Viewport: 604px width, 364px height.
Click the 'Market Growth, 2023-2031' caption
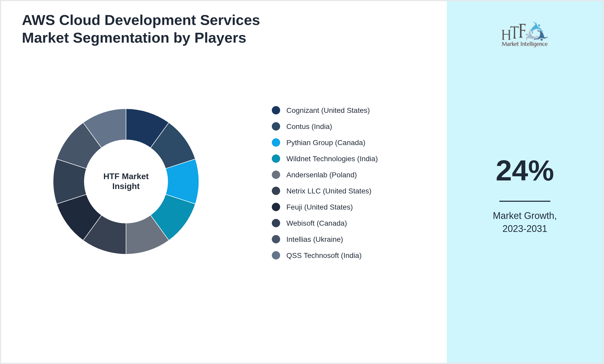[x=525, y=222]
